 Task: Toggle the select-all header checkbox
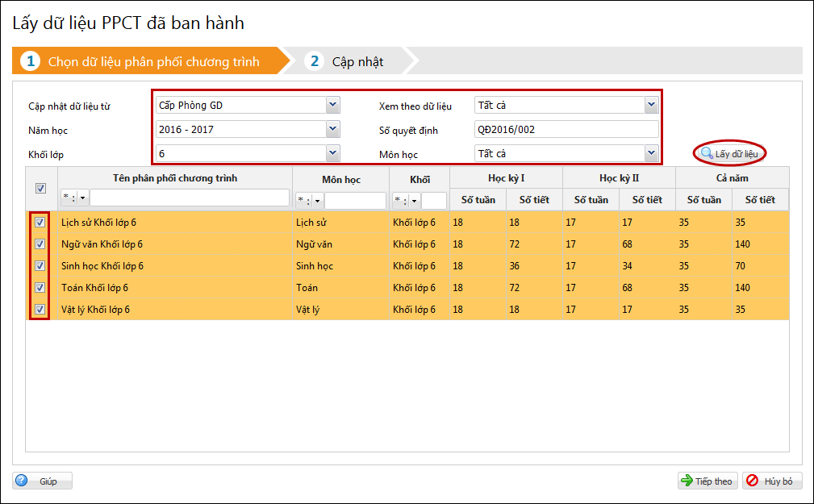click(x=40, y=189)
